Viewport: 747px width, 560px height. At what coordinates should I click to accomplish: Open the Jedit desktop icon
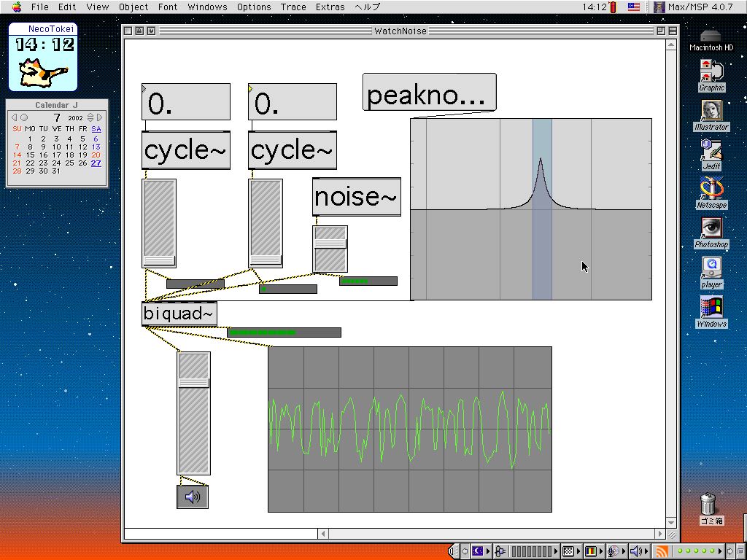tap(711, 149)
